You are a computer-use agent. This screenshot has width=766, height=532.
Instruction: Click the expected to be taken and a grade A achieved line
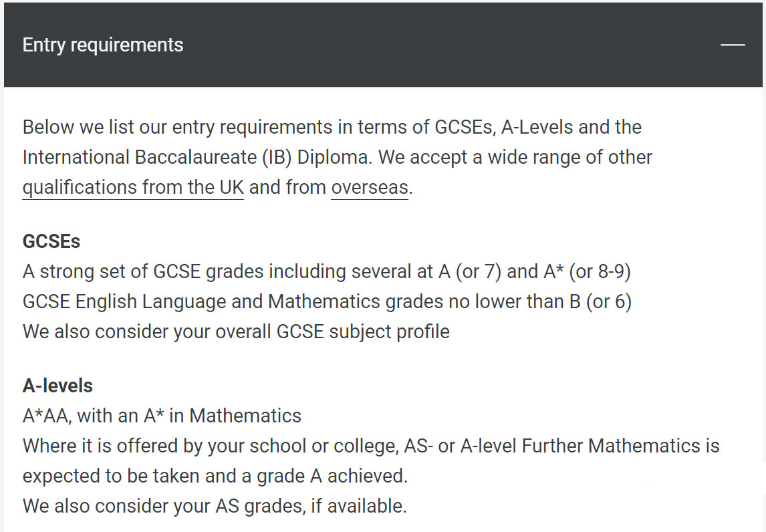point(215,476)
